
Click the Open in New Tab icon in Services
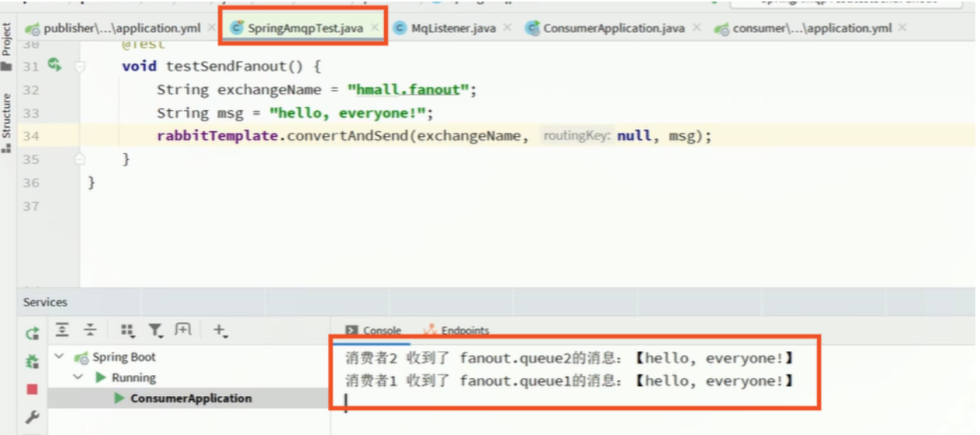pos(183,330)
